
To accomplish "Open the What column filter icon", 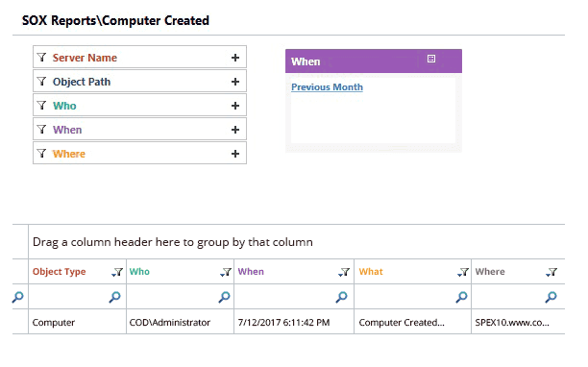I will click(463, 272).
